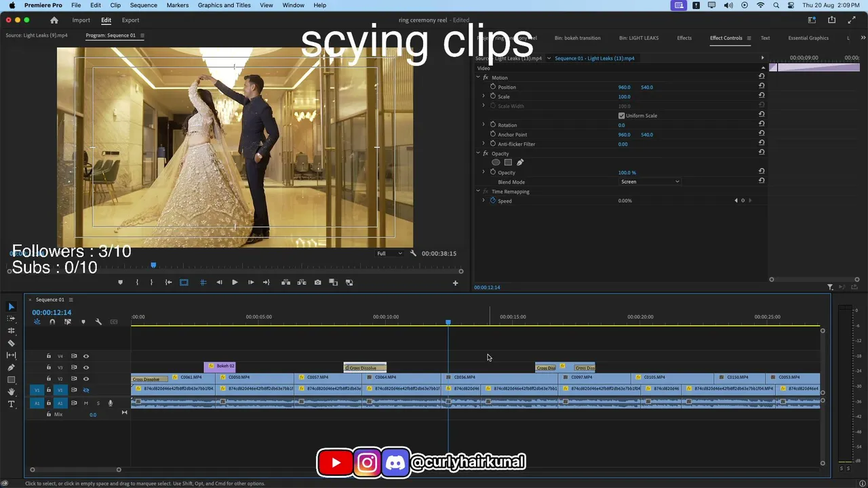Toggle animation stopwatch for Position
This screenshot has height=488, width=868.
pyautogui.click(x=493, y=87)
